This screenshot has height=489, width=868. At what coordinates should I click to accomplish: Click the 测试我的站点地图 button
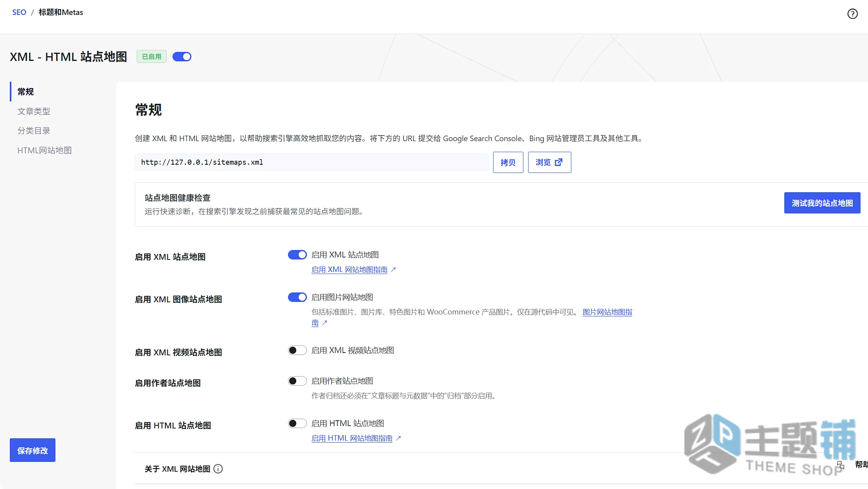click(x=822, y=203)
